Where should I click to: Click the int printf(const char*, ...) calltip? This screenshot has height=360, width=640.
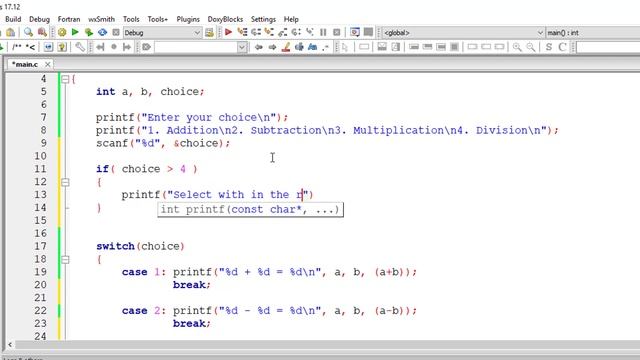pyautogui.click(x=250, y=209)
